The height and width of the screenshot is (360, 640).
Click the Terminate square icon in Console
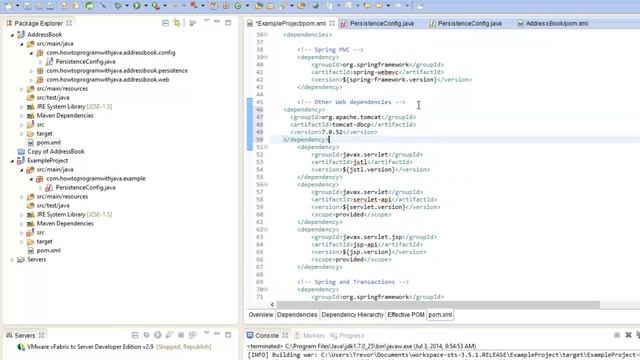(x=617, y=335)
